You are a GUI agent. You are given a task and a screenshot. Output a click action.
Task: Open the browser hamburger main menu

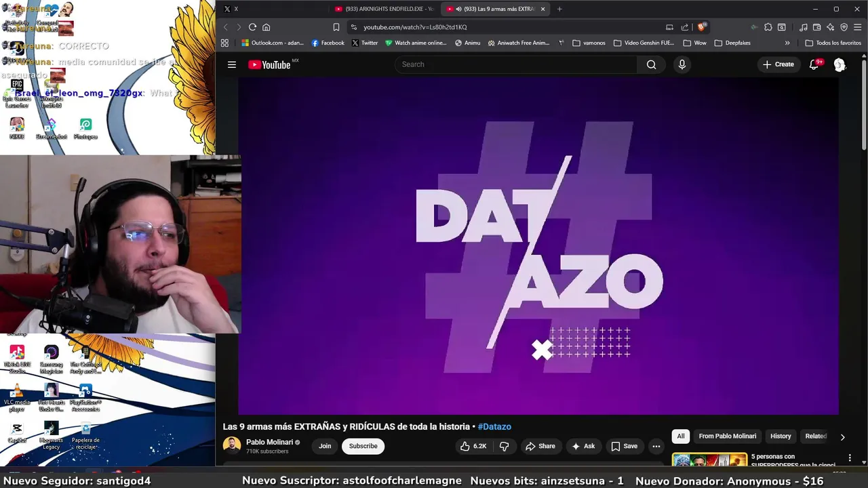click(x=858, y=27)
